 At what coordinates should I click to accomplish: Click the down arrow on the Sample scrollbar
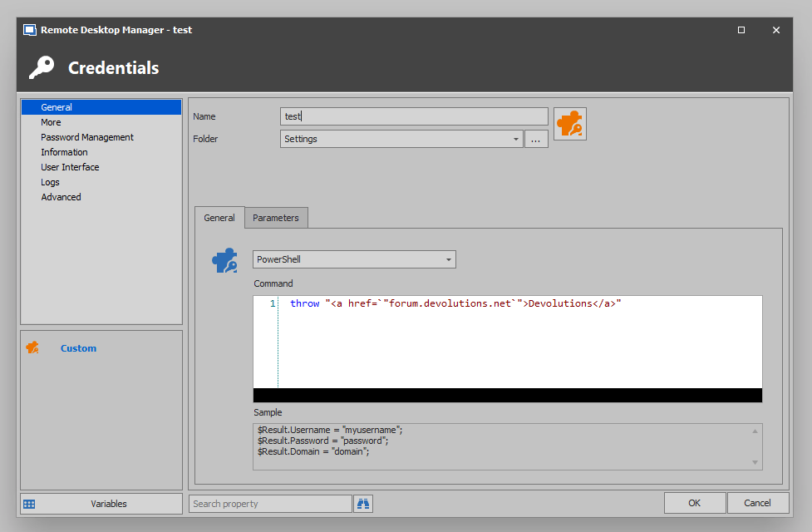click(x=755, y=464)
